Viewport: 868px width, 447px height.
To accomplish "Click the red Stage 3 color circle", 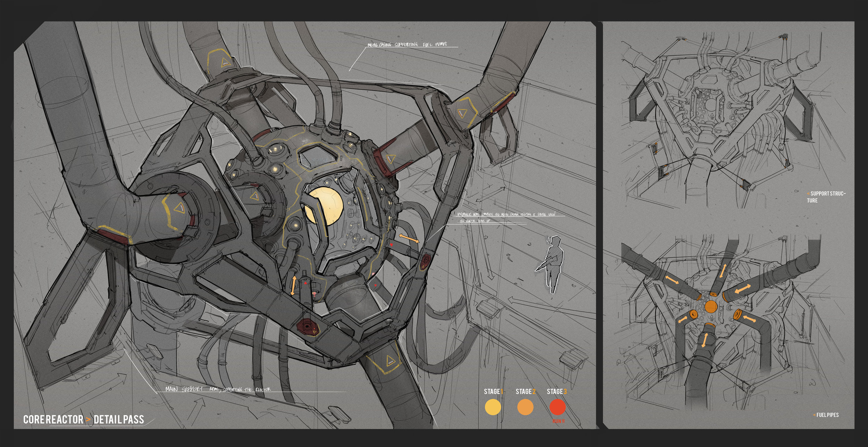I will (558, 407).
